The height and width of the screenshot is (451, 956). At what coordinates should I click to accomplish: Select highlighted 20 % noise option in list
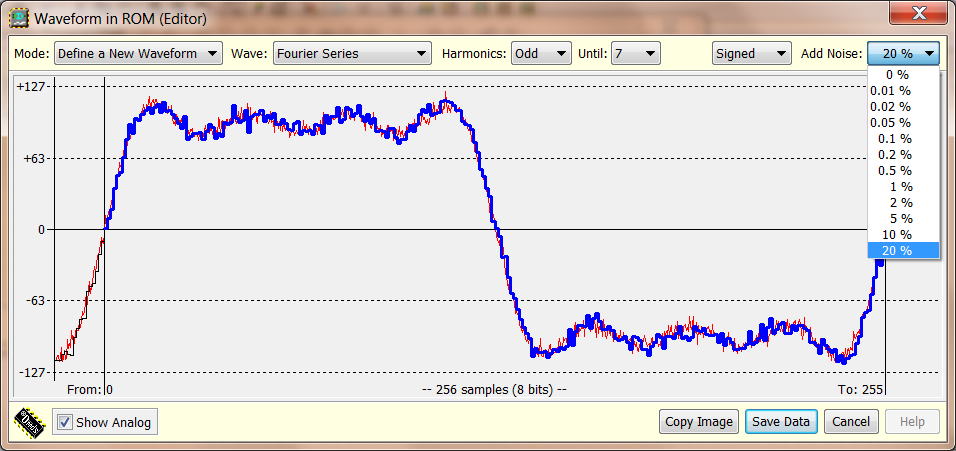point(904,250)
